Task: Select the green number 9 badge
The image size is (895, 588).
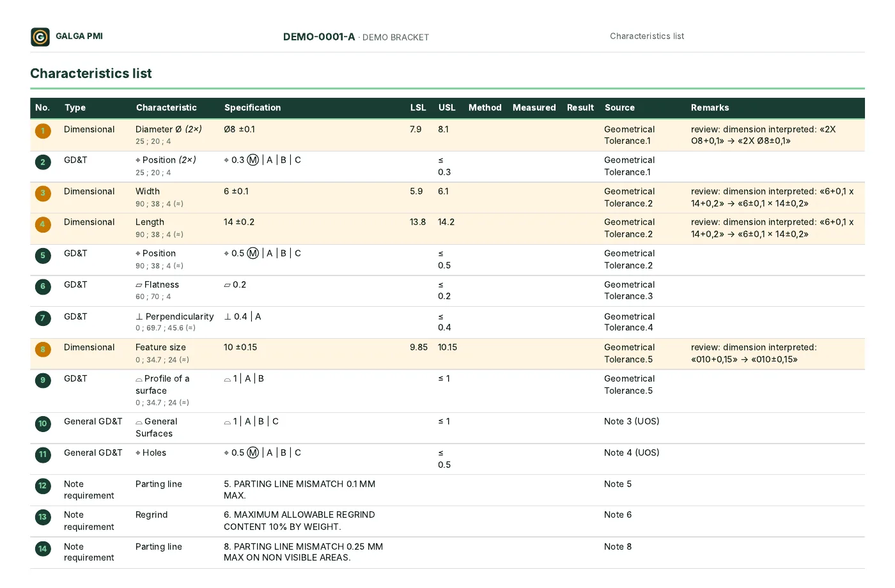Action: click(43, 380)
